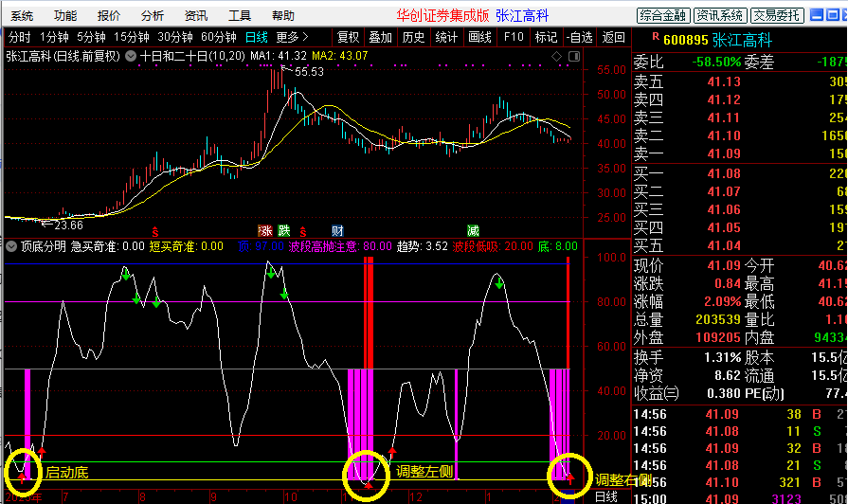Viewport: 848px width, 504px height.
Task: Select the 60分钟 period tab
Action: click(x=219, y=37)
